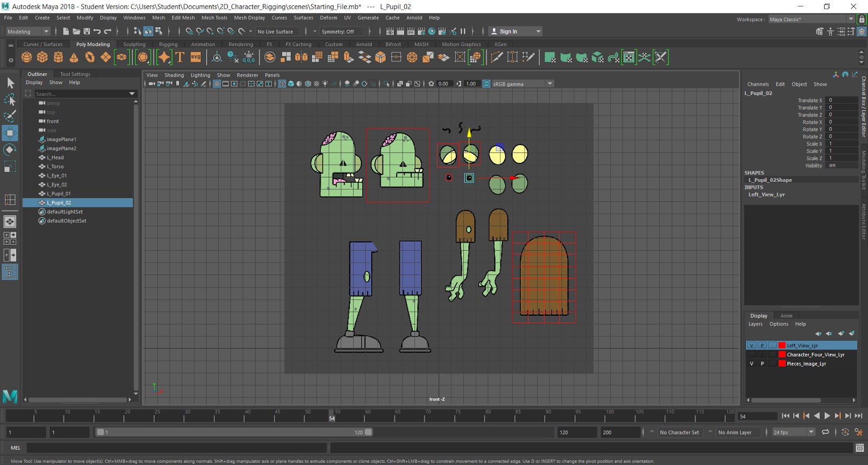This screenshot has width=868, height=465.
Task: Click the polygon cube shelf icon
Action: (x=42, y=57)
